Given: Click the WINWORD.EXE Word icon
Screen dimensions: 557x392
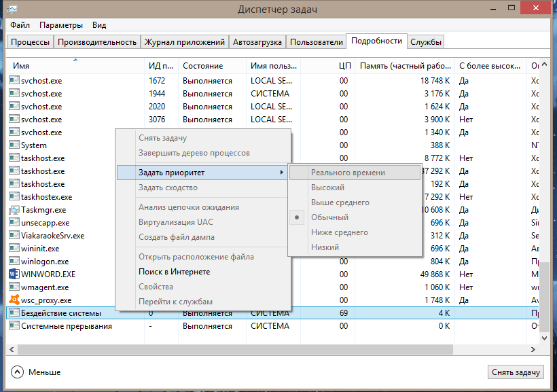Looking at the screenshot, I should pyautogui.click(x=14, y=274).
